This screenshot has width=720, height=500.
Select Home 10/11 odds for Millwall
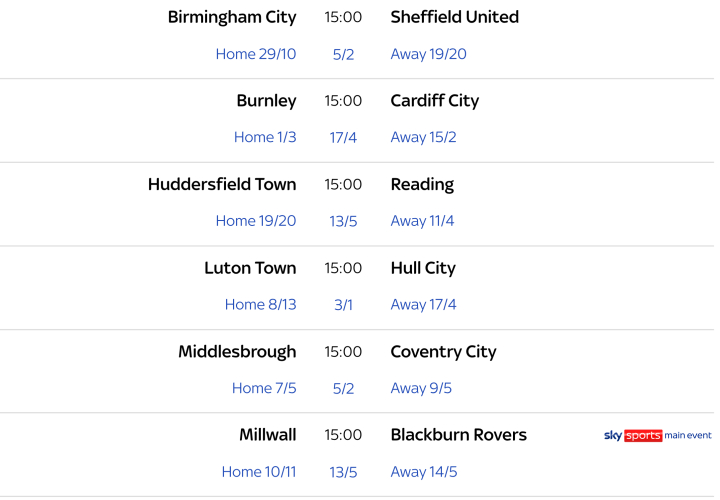pyautogui.click(x=259, y=472)
